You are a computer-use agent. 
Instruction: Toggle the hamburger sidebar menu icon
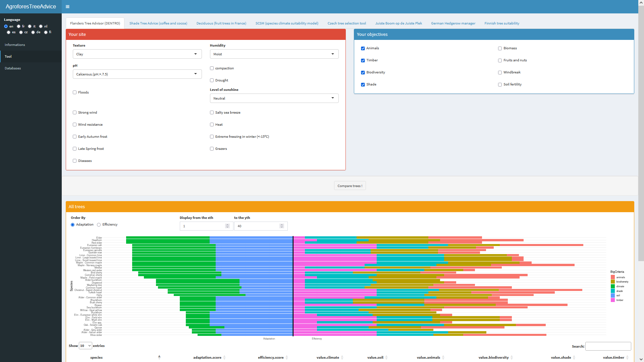point(67,7)
